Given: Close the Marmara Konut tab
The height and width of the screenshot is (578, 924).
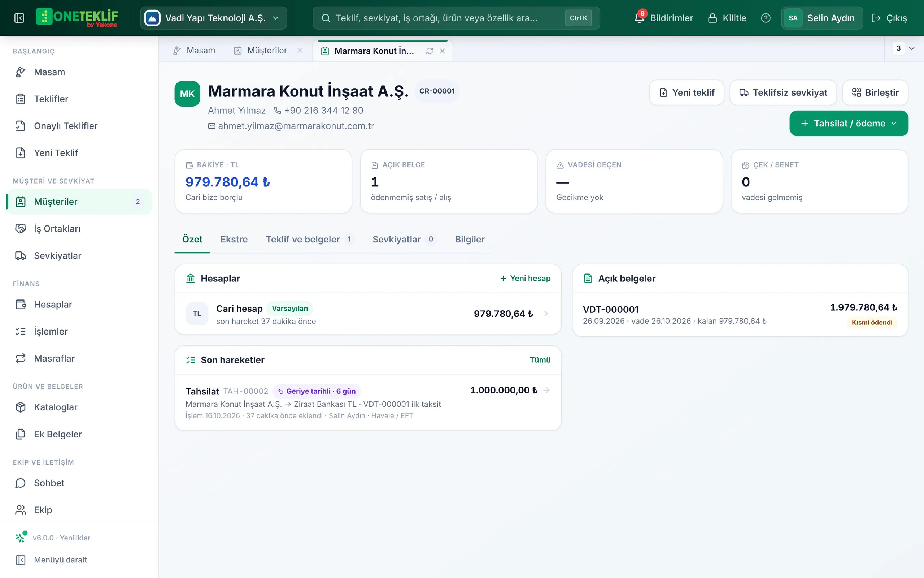Looking at the screenshot, I should tap(443, 51).
